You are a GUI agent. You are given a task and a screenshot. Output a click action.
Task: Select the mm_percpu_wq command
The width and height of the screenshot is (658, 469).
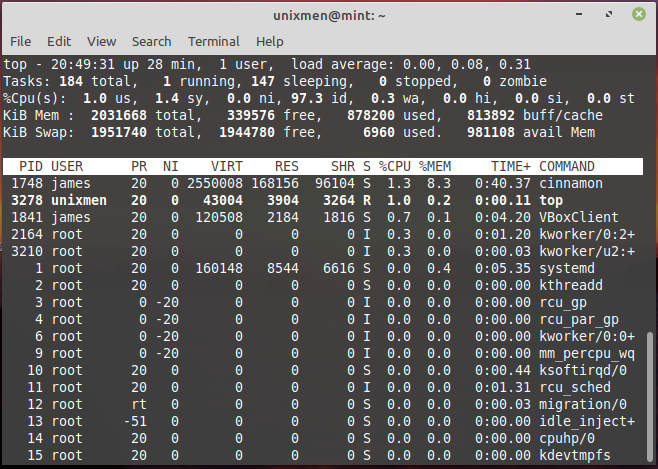(x=587, y=354)
